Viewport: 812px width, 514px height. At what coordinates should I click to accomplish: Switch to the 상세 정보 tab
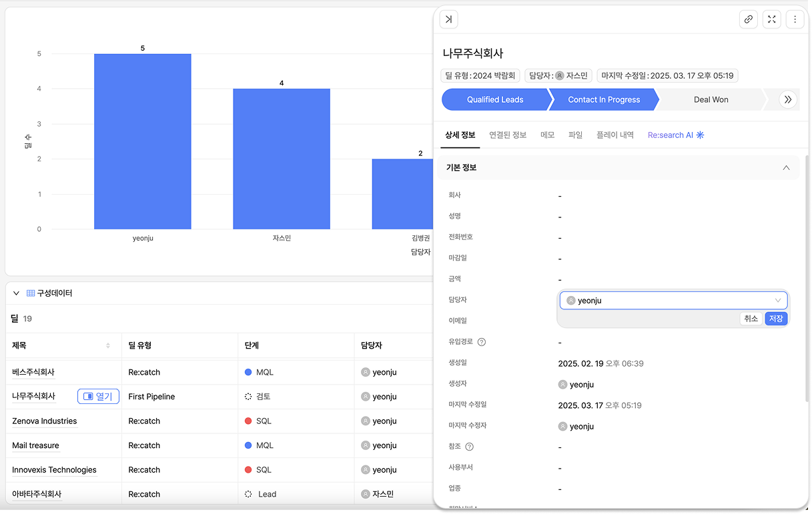[x=460, y=135]
